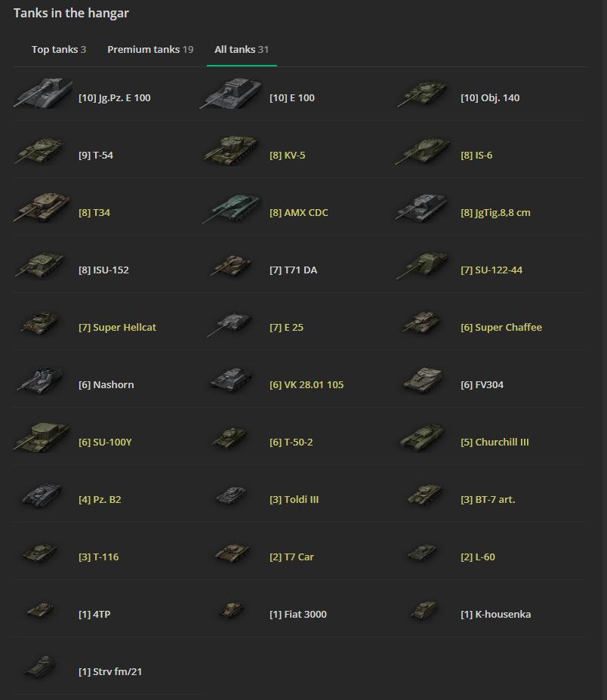Viewport: 607px width, 700px height.
Task: Select the [3] Toldi III link
Action: pyautogui.click(x=294, y=500)
